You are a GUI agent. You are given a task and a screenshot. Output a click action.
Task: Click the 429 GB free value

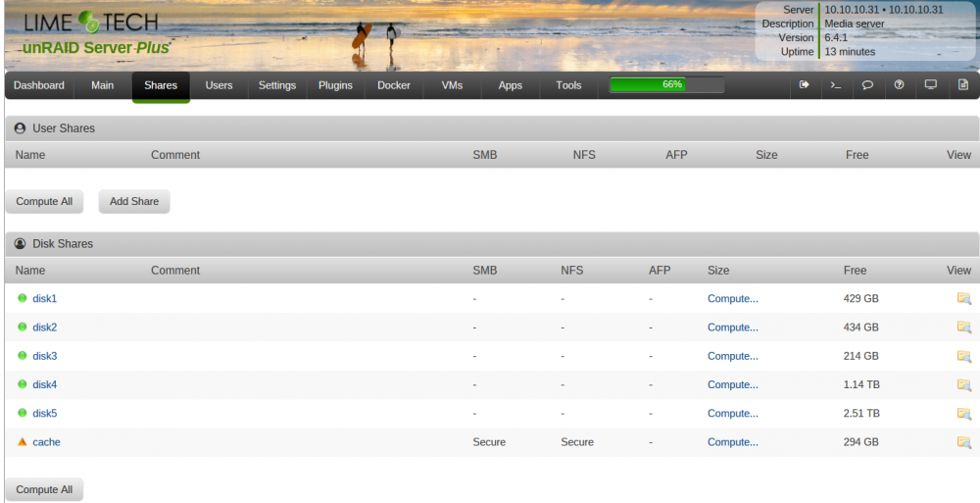pos(860,298)
